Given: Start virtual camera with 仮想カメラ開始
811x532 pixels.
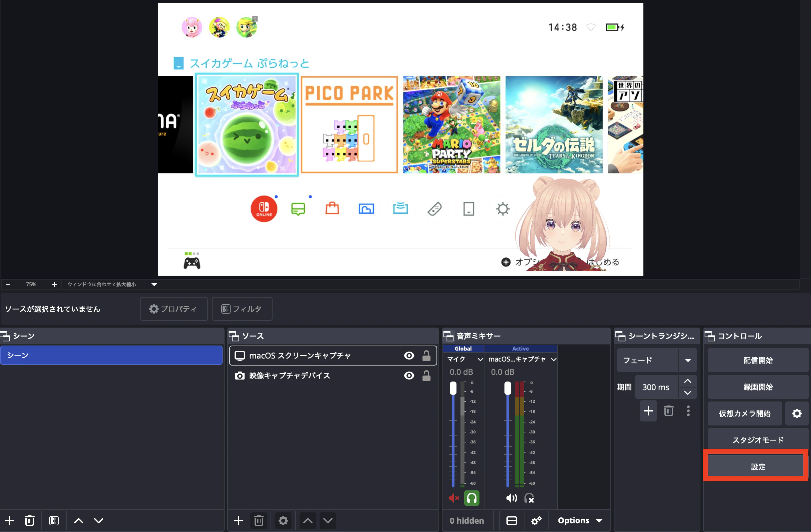Looking at the screenshot, I should (x=745, y=413).
